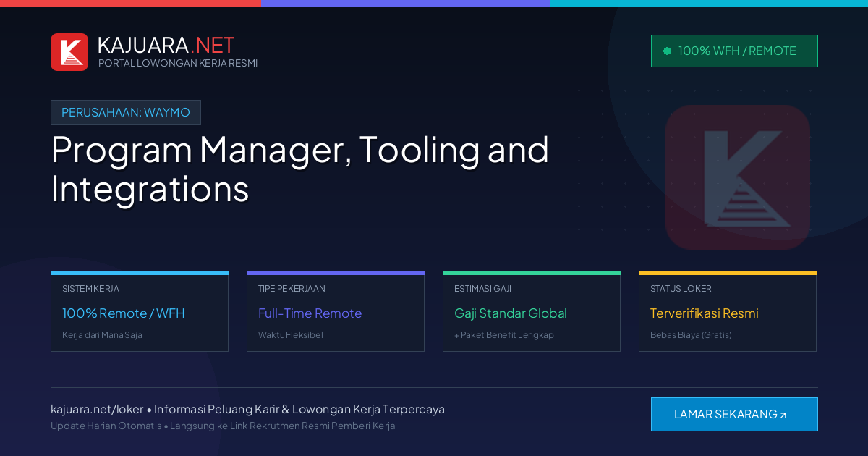Click the TIPE PEKERJAAN label
This screenshot has width=868, height=456.
[x=292, y=288]
